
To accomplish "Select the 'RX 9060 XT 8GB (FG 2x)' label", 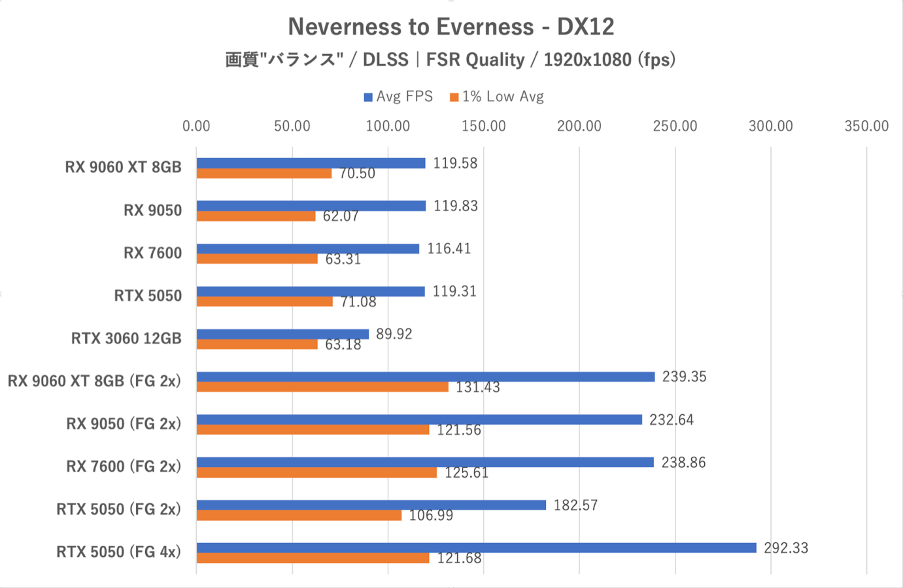I will (94, 381).
